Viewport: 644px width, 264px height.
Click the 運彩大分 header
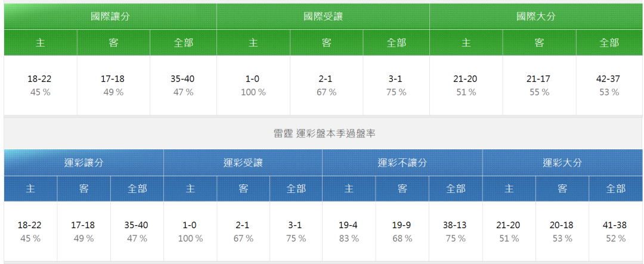[562, 162]
